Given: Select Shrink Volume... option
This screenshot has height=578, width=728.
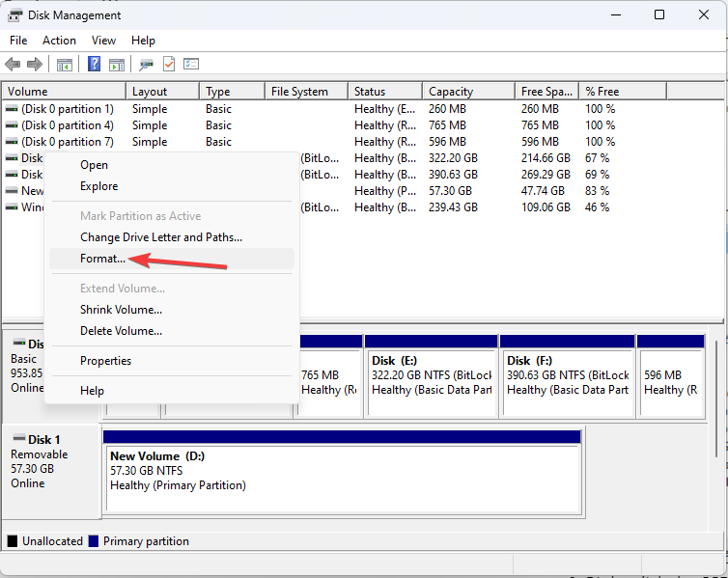Looking at the screenshot, I should pyautogui.click(x=171, y=310).
